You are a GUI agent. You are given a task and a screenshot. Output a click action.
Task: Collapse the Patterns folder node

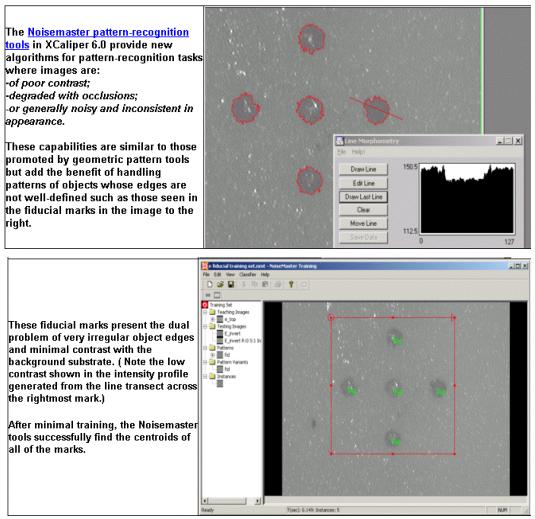click(x=205, y=348)
